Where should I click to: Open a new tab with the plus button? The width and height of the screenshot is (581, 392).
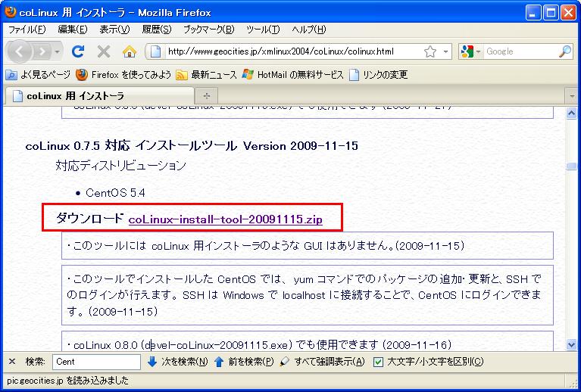[206, 96]
